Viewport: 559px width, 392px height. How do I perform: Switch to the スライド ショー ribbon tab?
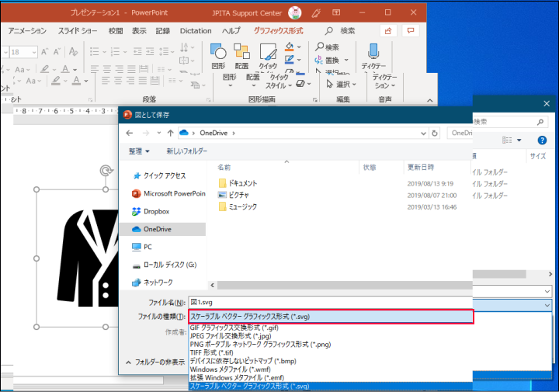78,31
